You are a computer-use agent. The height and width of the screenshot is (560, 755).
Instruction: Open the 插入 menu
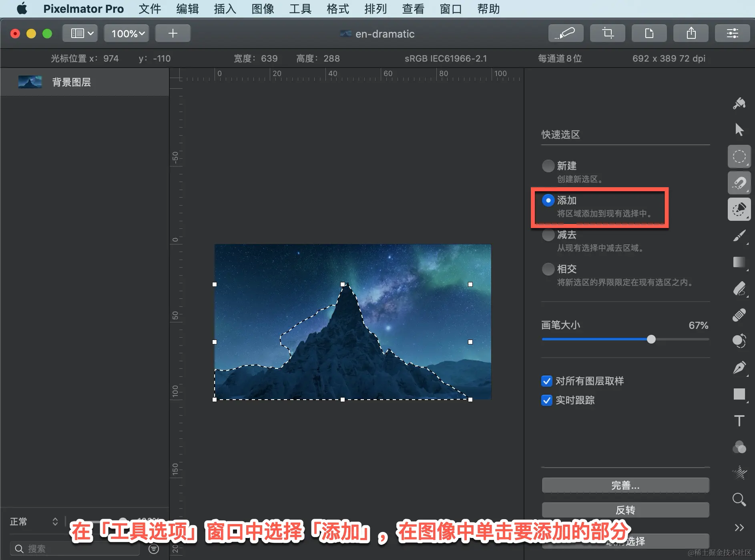click(x=225, y=8)
